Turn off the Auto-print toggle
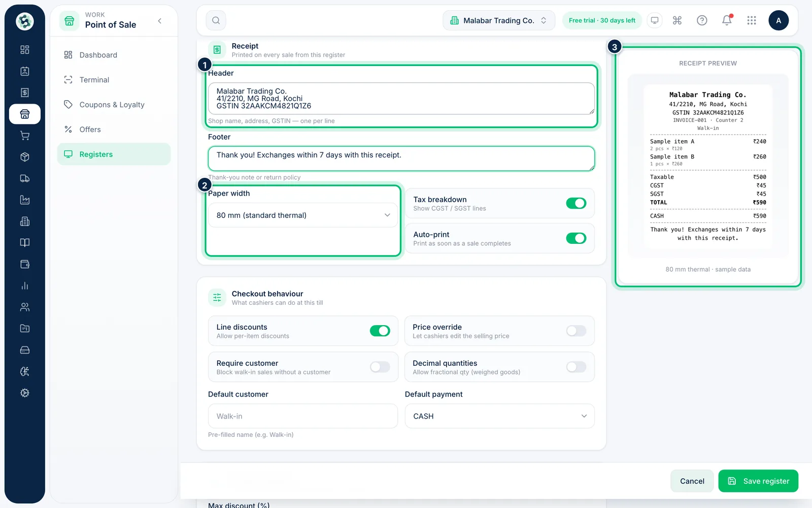 coord(576,238)
